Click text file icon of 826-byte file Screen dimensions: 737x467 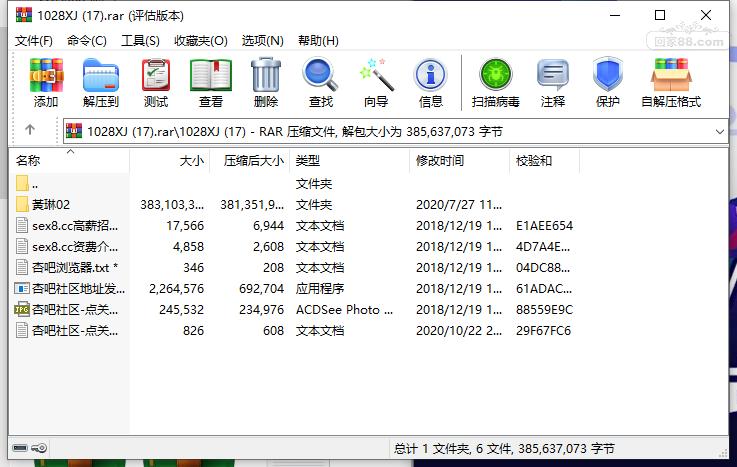click(x=22, y=330)
